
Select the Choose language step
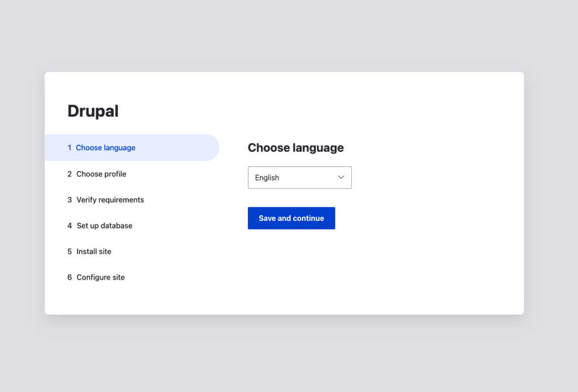coord(106,148)
